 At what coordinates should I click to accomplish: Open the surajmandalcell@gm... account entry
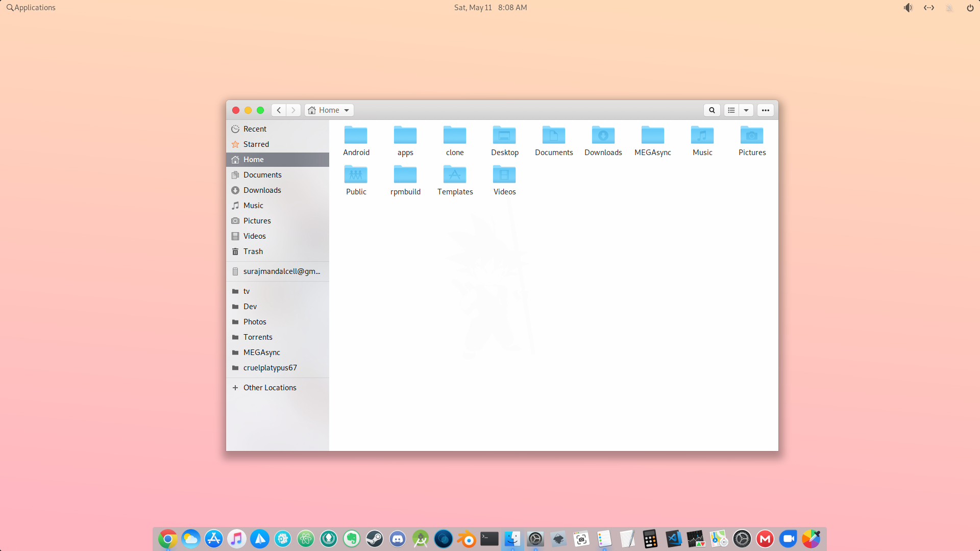pyautogui.click(x=281, y=271)
